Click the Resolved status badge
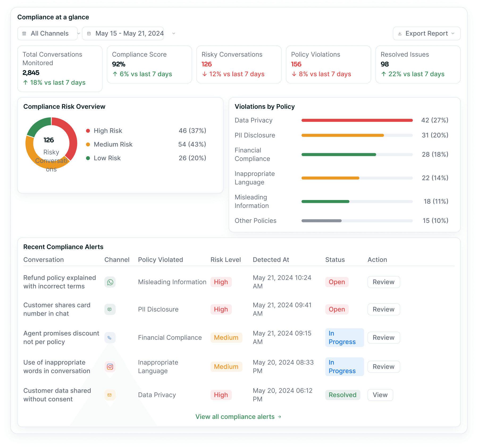This screenshot has width=478, height=448. [343, 395]
